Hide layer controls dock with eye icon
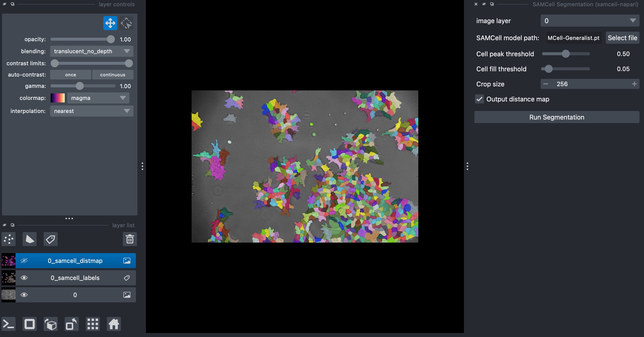This screenshot has height=337, width=644. pyautogui.click(x=5, y=4)
